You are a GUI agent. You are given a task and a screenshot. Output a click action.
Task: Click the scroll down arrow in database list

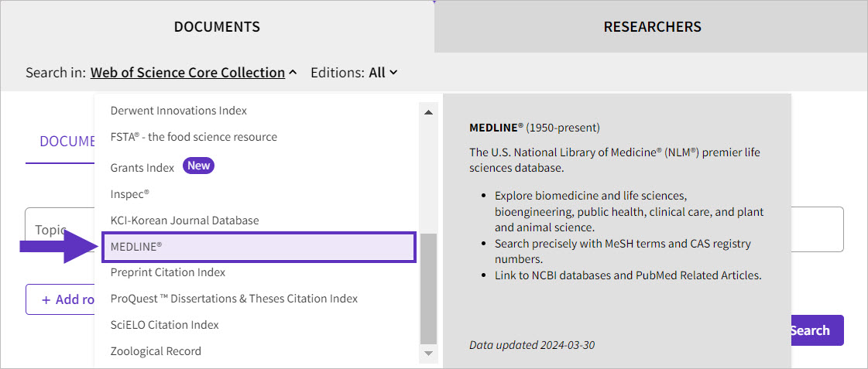coord(428,354)
